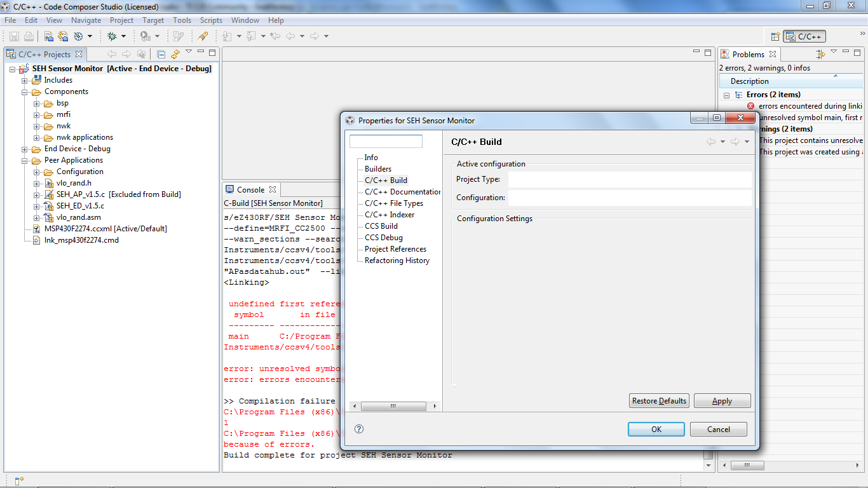868x488 pixels.
Task: Click the Next Annotation toolbar icon
Action: pyautogui.click(x=227, y=36)
